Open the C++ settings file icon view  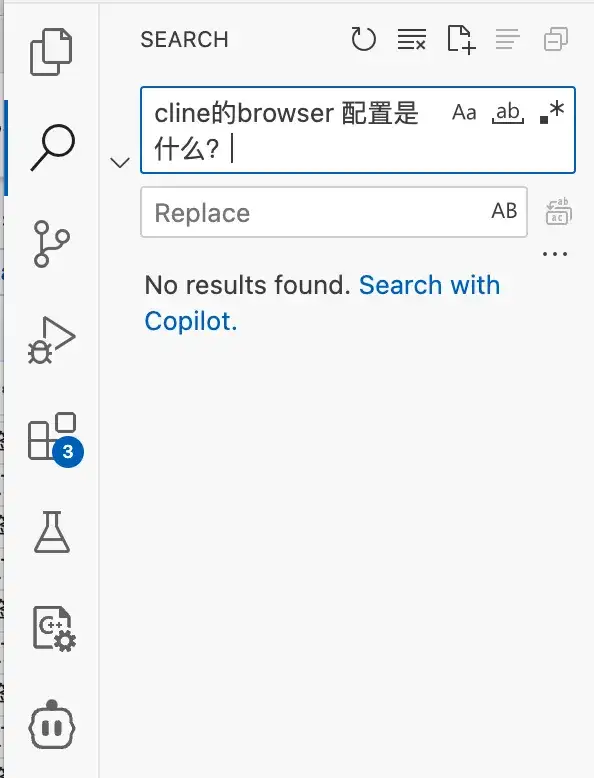click(x=54, y=628)
